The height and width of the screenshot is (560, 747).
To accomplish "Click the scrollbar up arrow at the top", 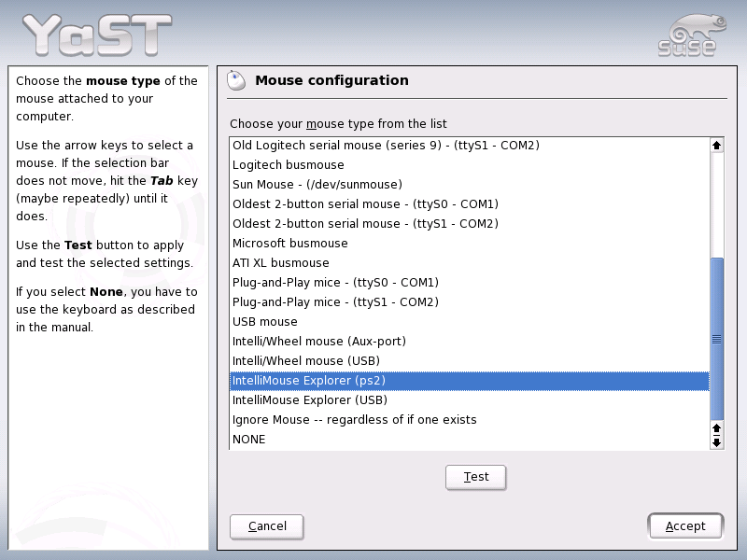I will (716, 146).
